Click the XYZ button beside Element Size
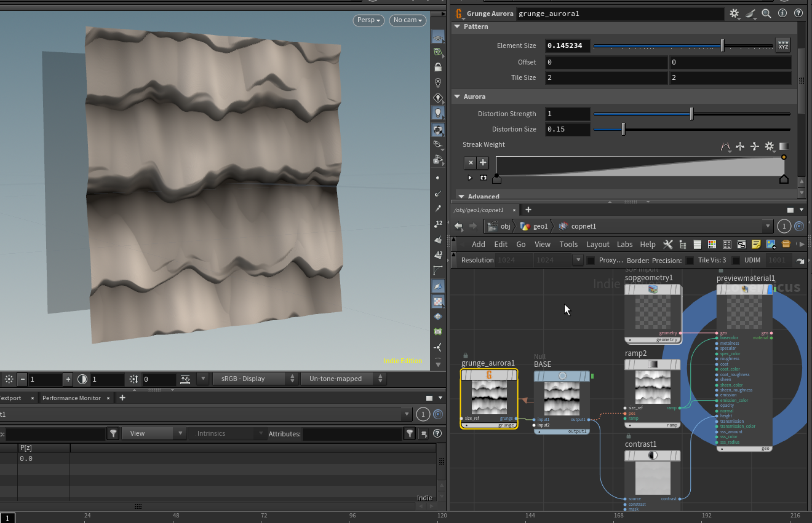The height and width of the screenshot is (523, 812). point(783,45)
